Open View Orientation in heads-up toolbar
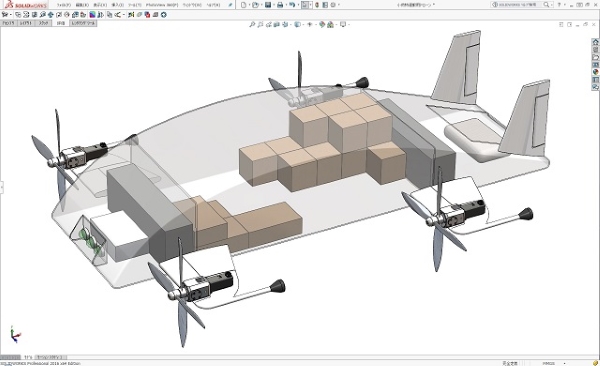The width and height of the screenshot is (600, 366). click(x=285, y=24)
